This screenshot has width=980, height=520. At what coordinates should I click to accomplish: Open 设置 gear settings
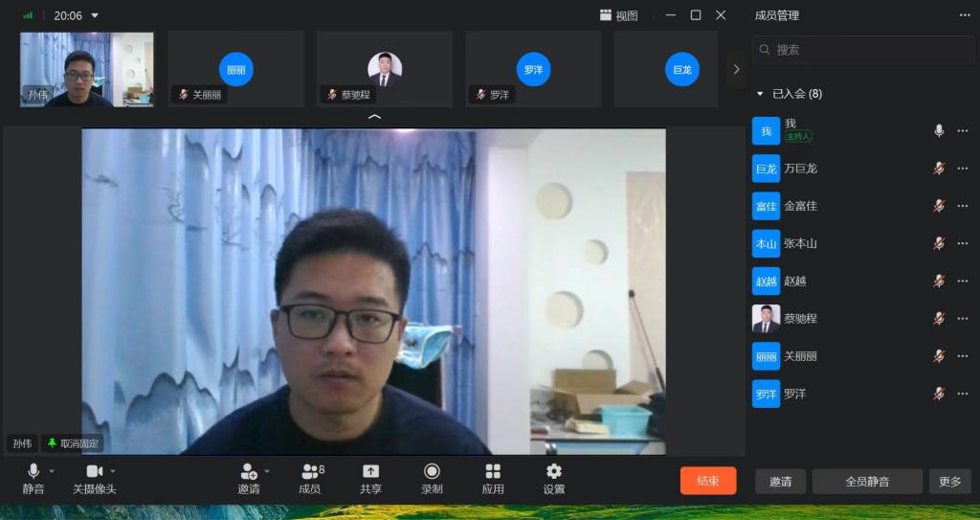pos(553,472)
